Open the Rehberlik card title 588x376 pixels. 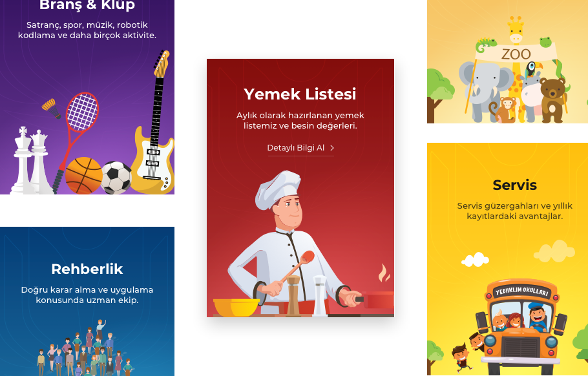pyautogui.click(x=87, y=269)
